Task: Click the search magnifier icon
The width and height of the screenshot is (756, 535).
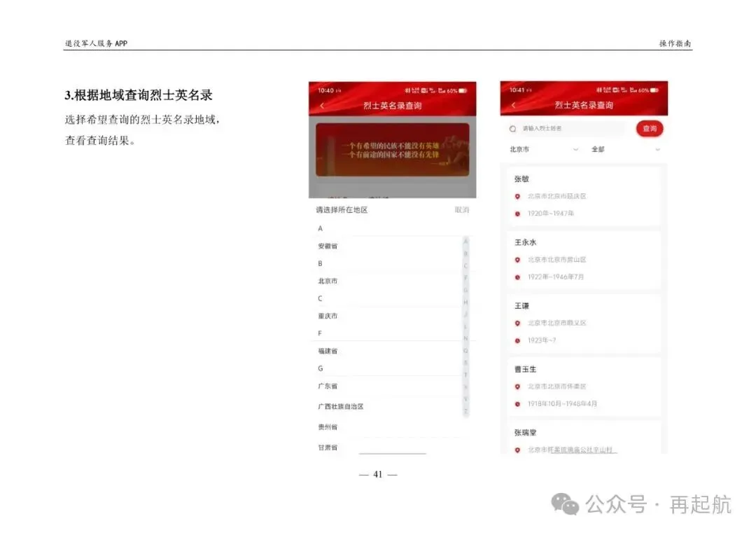Action: click(512, 129)
